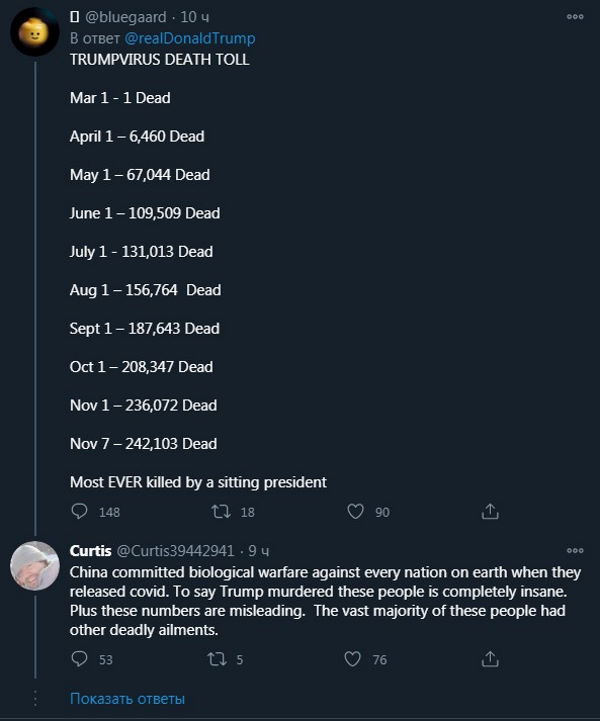Screen dimensions: 600x721
Task: Open the @realDonaldTrump profile link
Action: (x=190, y=38)
